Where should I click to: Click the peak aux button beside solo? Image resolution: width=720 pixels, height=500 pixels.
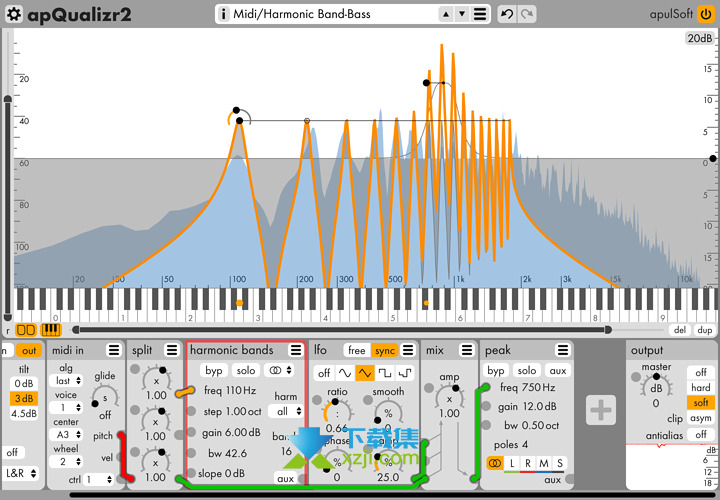(x=558, y=371)
